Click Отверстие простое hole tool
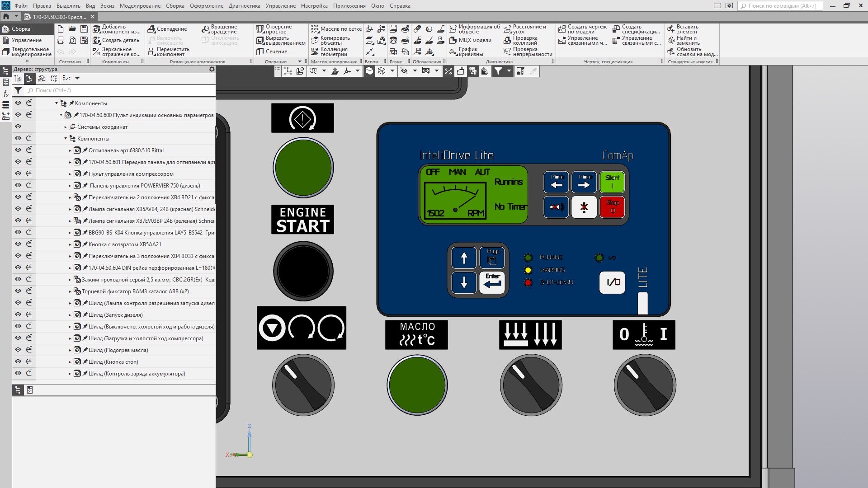The image size is (868, 488). click(274, 29)
